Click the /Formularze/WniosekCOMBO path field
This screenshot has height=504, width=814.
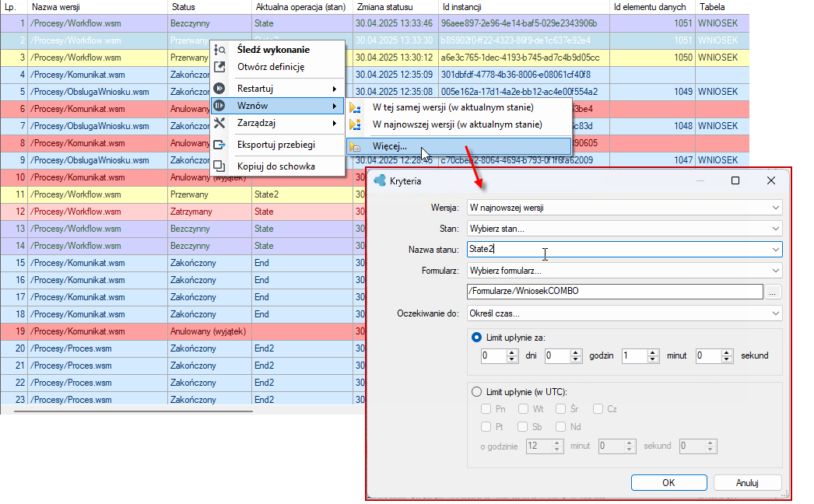(616, 291)
